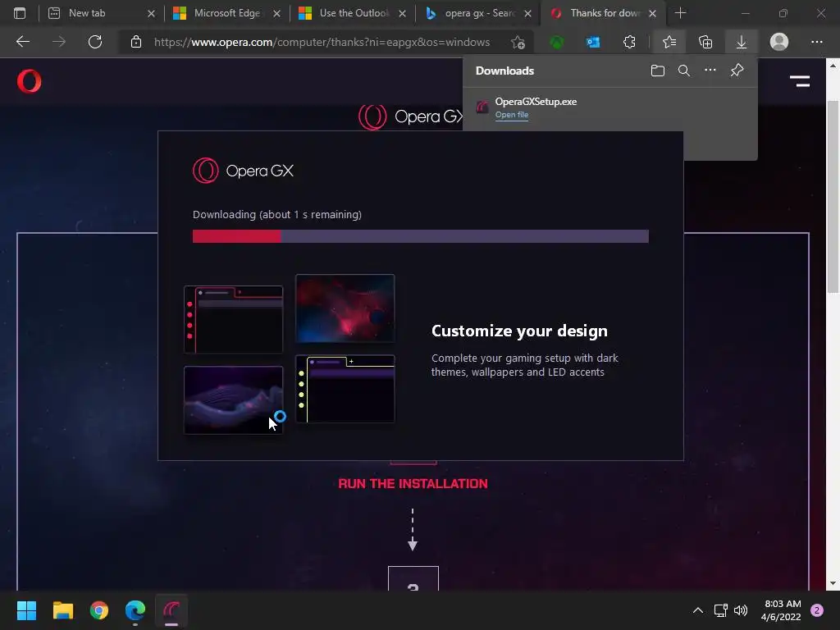The height and width of the screenshot is (630, 840).
Task: Launch Google Chrome from taskbar
Action: point(99,610)
